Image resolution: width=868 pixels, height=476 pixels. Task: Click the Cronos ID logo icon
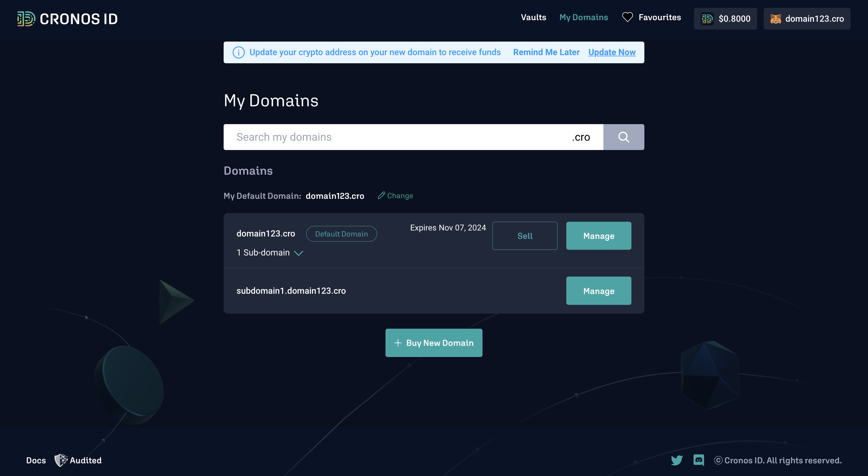[x=26, y=19]
